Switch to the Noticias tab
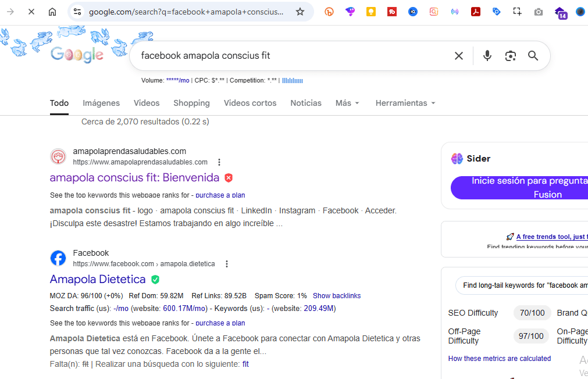Screen dimensions: 588x379 coord(306,103)
